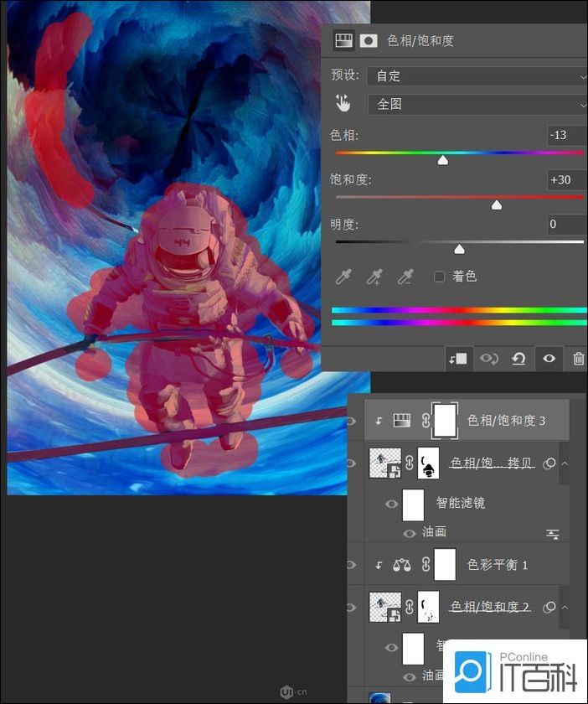Click the color balance scales icon
The height and width of the screenshot is (704, 588).
point(402,564)
